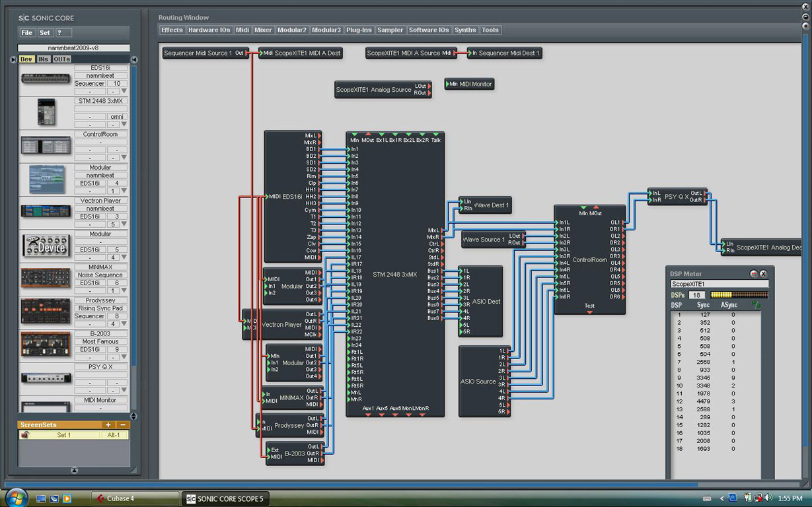
Task: Switch to the INs tab
Action: tap(43, 59)
